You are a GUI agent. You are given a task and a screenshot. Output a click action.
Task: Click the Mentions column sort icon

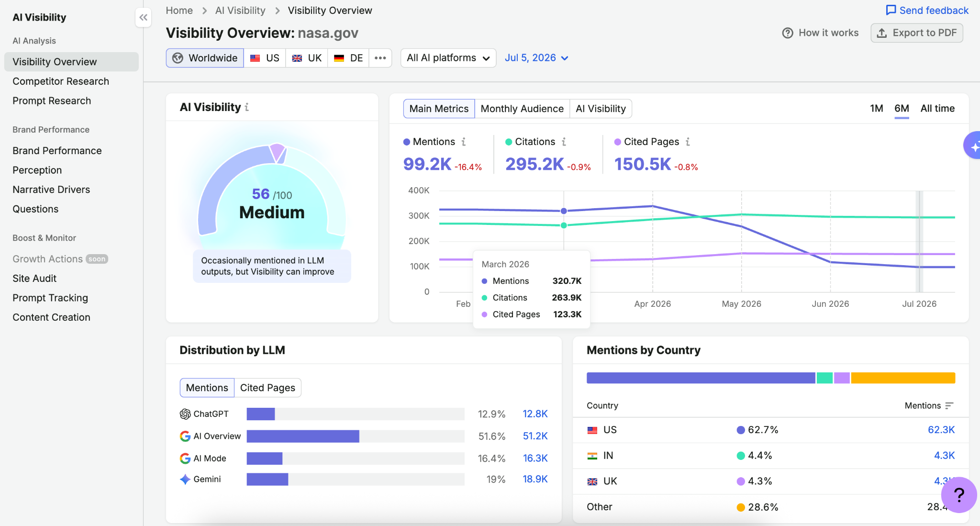pos(949,406)
